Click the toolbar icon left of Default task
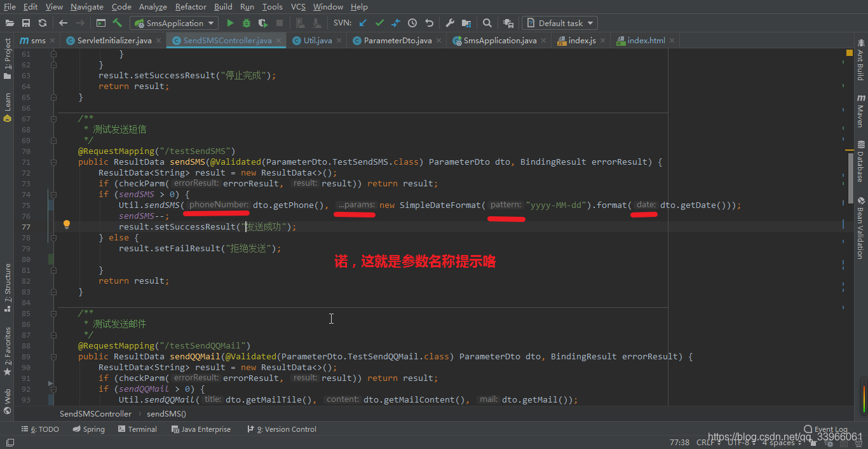The height and width of the screenshot is (449, 868). tap(508, 23)
